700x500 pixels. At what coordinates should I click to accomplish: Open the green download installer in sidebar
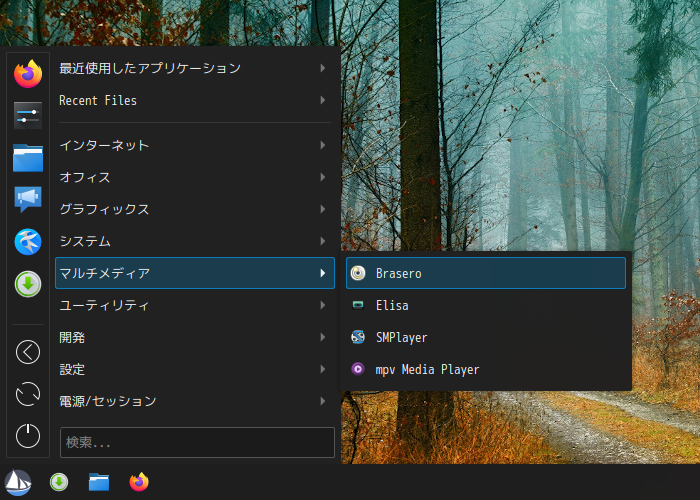pos(28,284)
